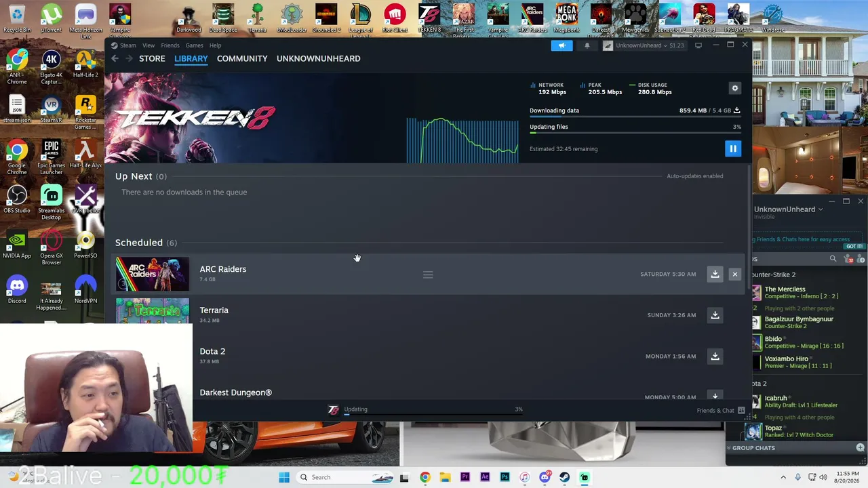Screen dimensions: 868x488
Task: Open the UNKNOWNUNHEARD profile tab
Action: pyautogui.click(x=318, y=58)
